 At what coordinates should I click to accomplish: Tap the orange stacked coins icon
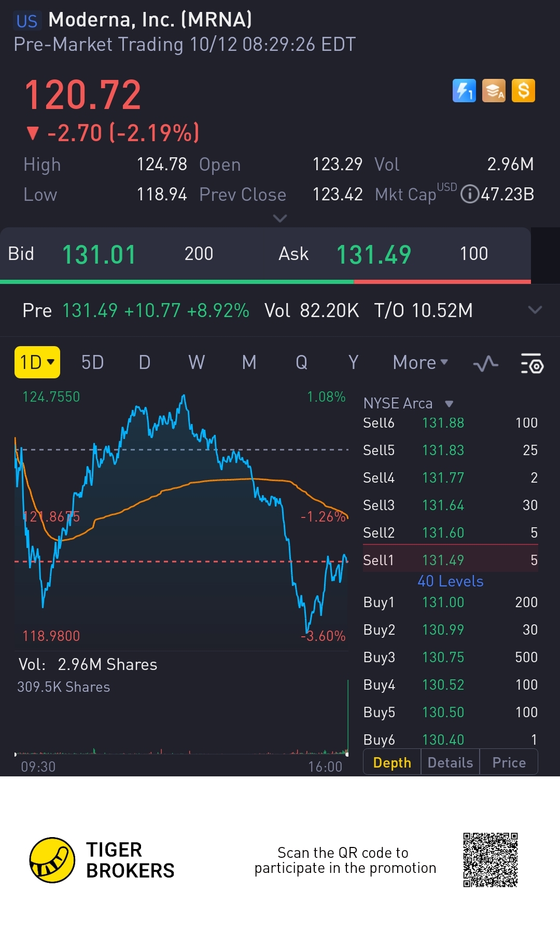click(x=494, y=91)
